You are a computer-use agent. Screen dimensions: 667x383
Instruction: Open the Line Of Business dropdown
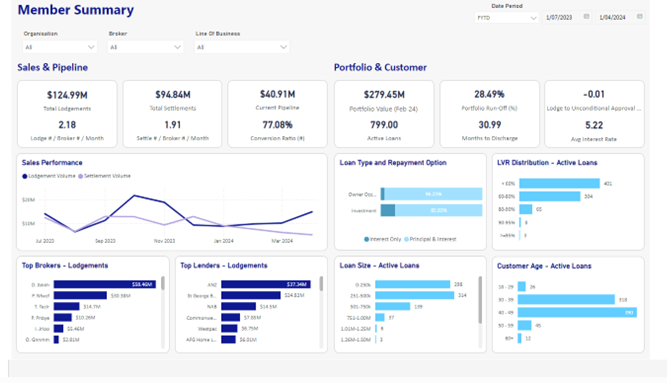pyautogui.click(x=242, y=47)
